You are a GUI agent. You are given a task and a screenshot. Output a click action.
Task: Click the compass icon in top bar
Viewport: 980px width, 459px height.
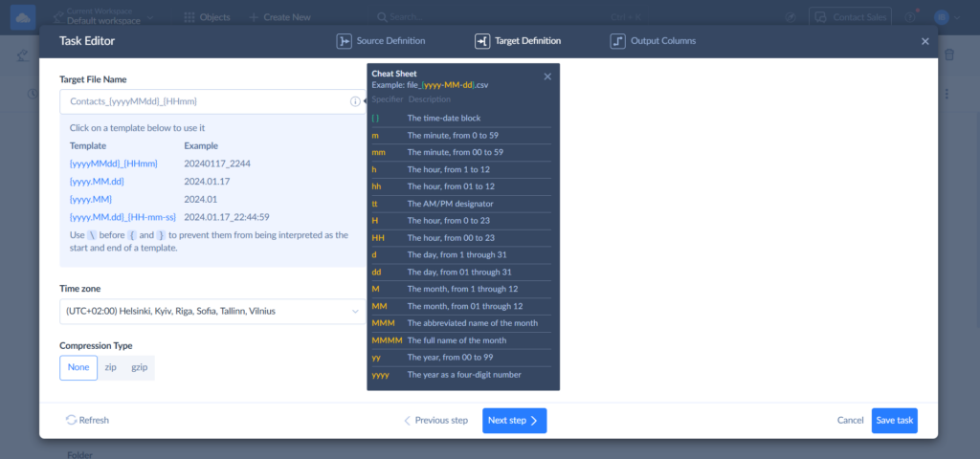[x=791, y=17]
